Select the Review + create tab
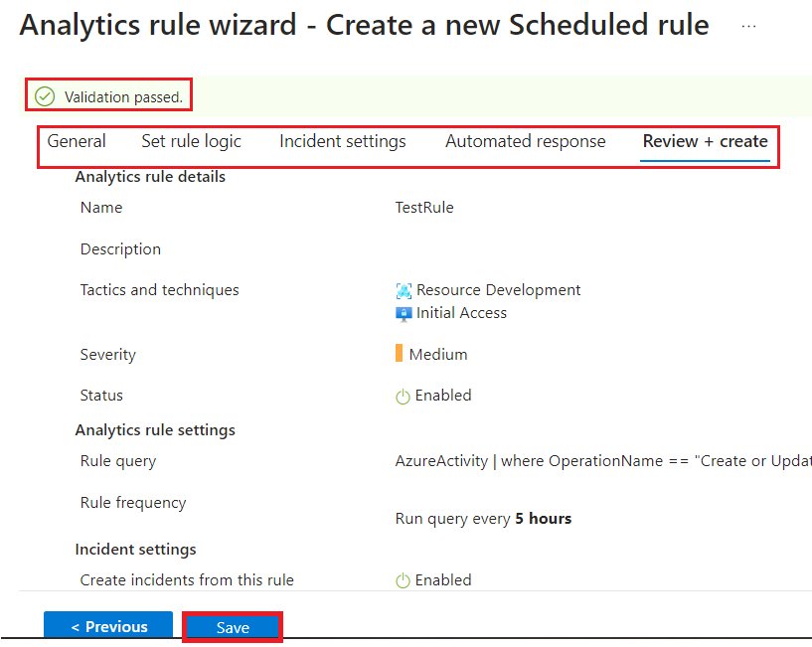This screenshot has width=812, height=647. 705,141
